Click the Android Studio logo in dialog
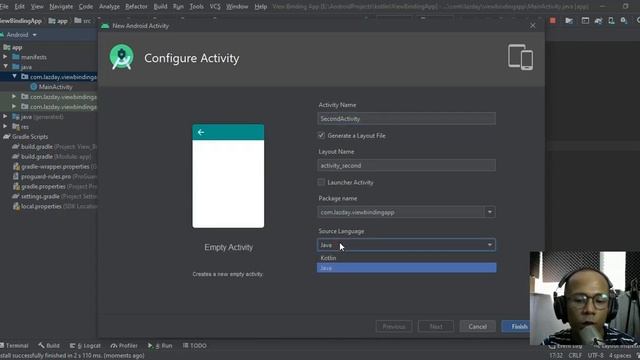The width and height of the screenshot is (640, 360). tap(121, 57)
